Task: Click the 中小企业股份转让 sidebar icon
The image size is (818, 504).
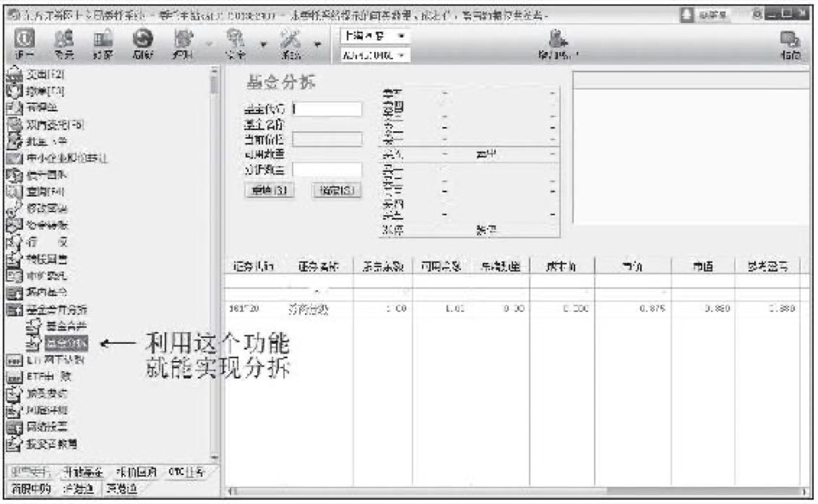Action: [14, 157]
